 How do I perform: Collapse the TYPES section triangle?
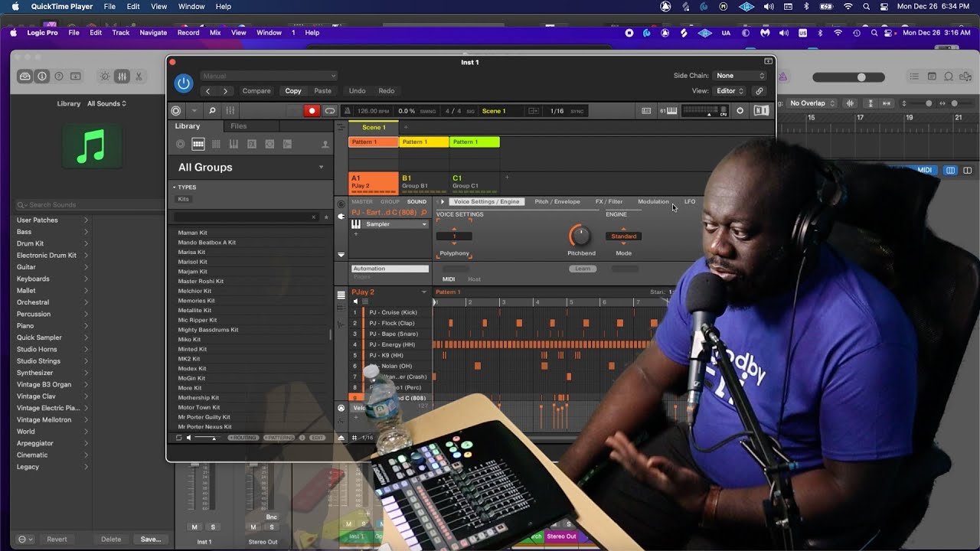[x=174, y=187]
